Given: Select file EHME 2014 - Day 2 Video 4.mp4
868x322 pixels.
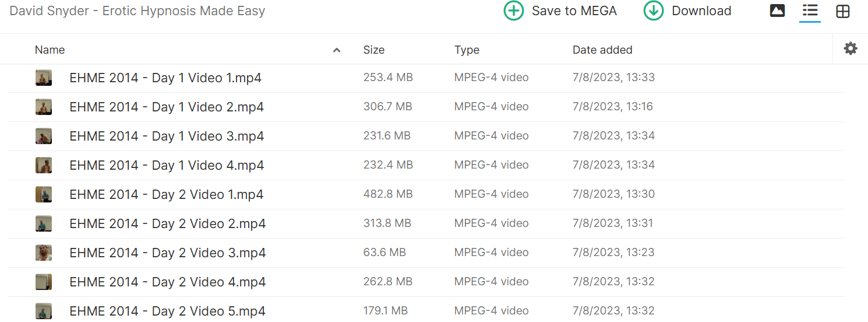Looking at the screenshot, I should [x=168, y=282].
